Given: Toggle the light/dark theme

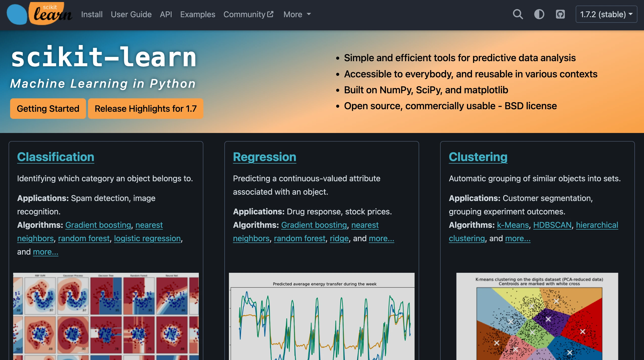Looking at the screenshot, I should [539, 14].
